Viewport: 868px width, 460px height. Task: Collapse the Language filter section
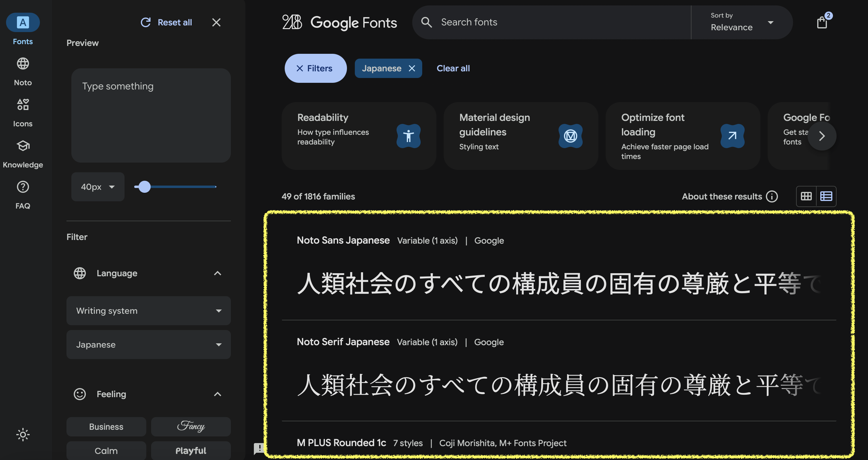217,273
